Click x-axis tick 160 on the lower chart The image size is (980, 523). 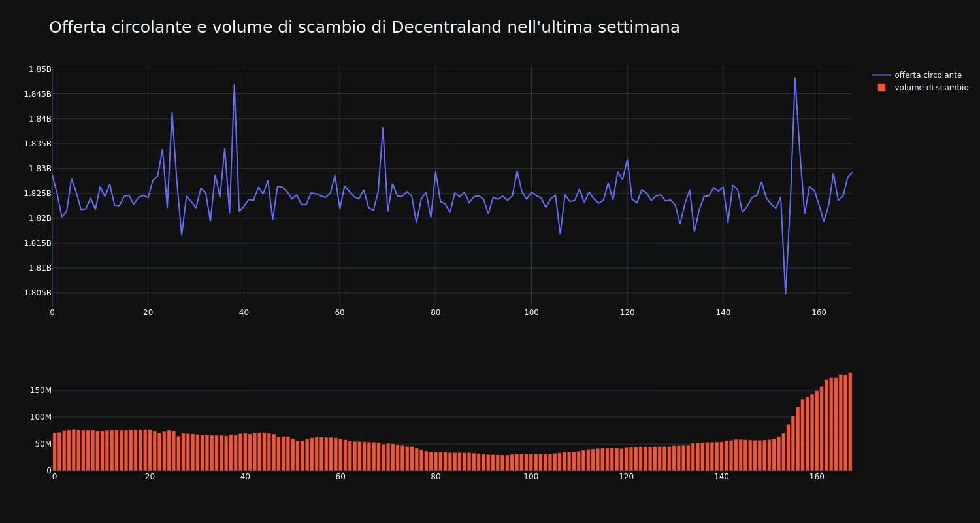click(x=817, y=477)
